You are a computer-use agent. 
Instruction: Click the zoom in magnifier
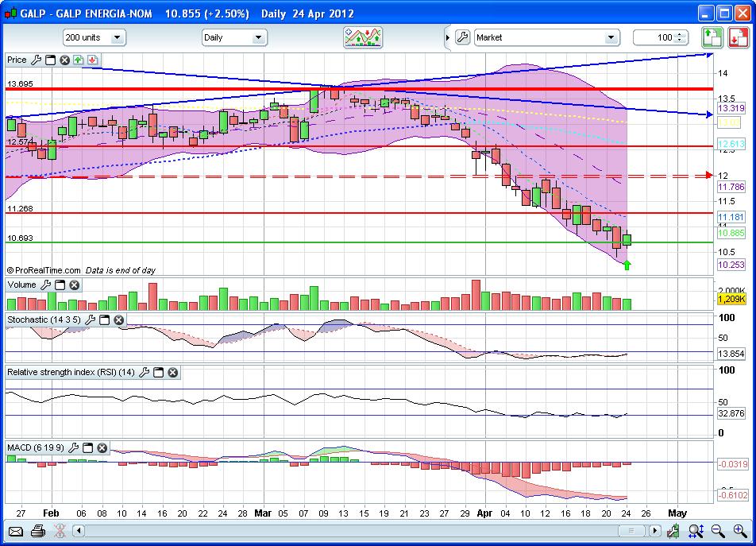pos(740,532)
